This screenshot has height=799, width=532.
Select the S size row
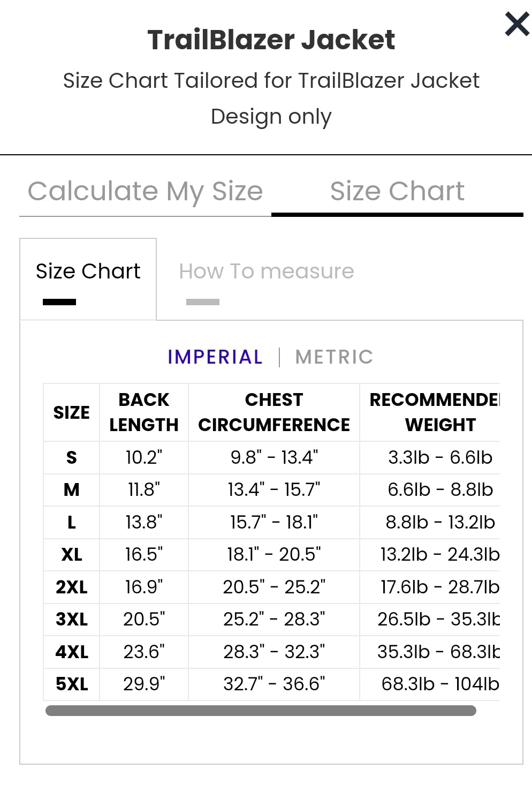(71, 457)
